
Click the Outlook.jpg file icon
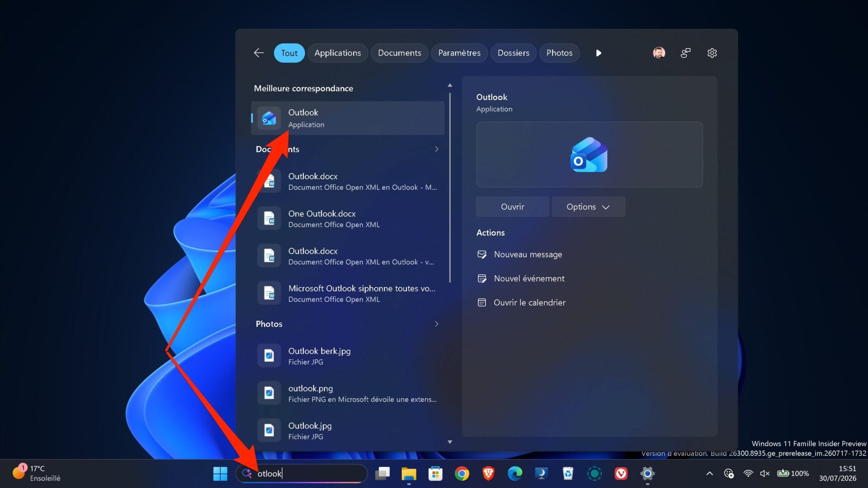(269, 431)
